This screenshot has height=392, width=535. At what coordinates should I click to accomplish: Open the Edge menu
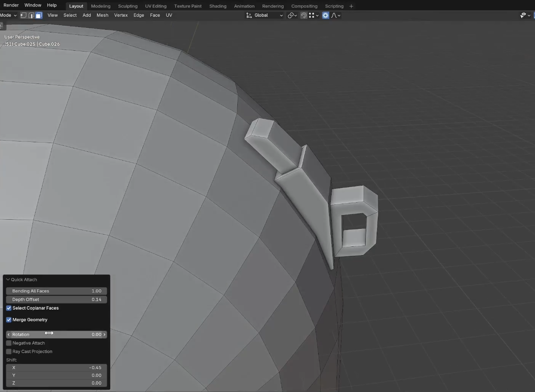[x=139, y=15]
